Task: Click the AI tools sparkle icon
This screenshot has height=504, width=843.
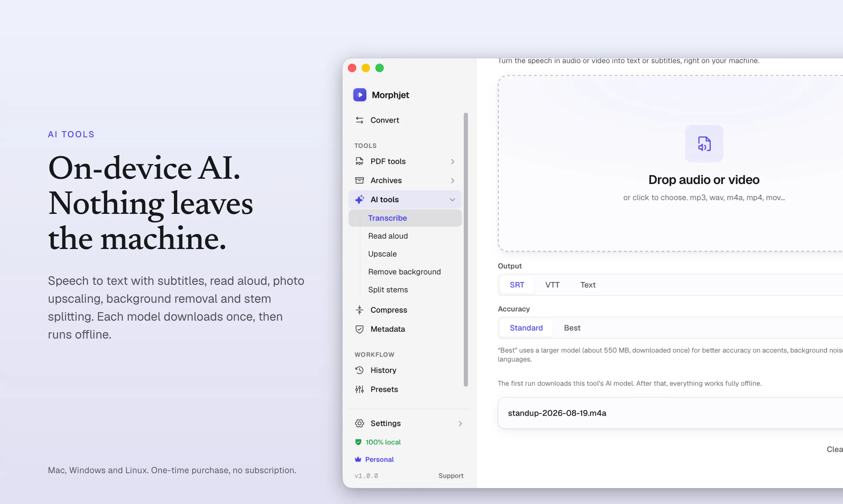Action: point(359,199)
